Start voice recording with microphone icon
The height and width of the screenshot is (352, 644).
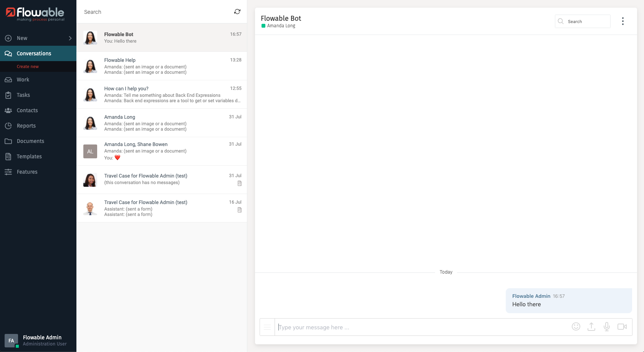point(607,327)
